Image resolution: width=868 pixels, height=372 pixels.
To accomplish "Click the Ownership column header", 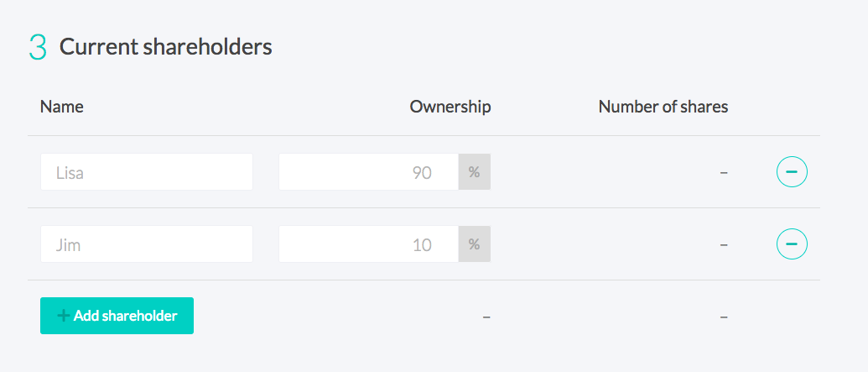I will 450,107.
